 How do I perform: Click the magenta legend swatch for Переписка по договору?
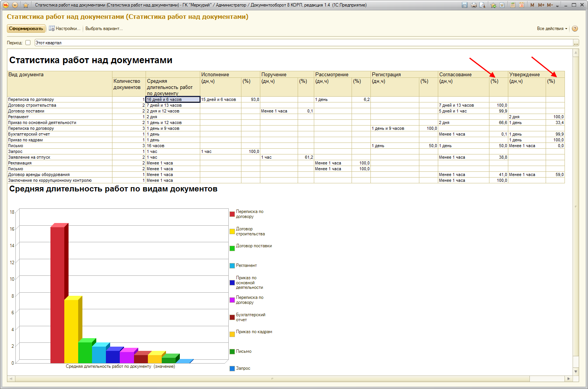pyautogui.click(x=232, y=300)
